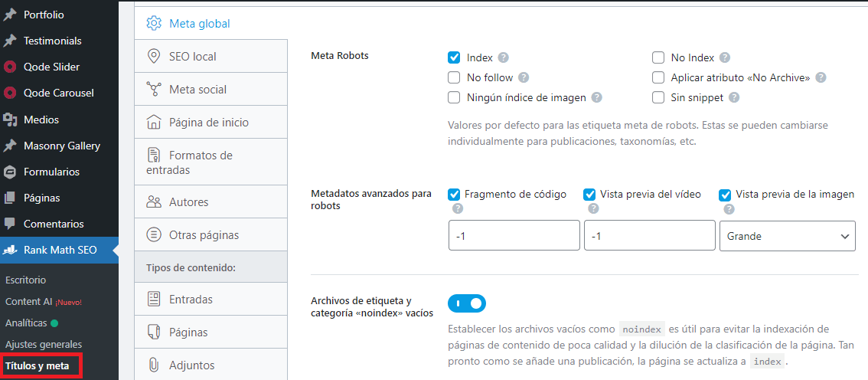Uncheck the Index checkbox
868x380 pixels.
pyautogui.click(x=454, y=57)
